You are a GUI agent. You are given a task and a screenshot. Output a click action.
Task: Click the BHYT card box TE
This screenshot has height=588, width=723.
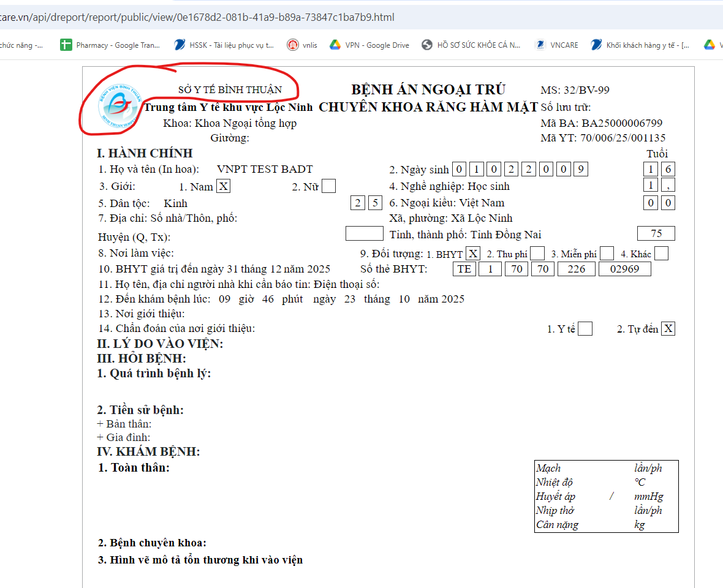[x=464, y=269]
